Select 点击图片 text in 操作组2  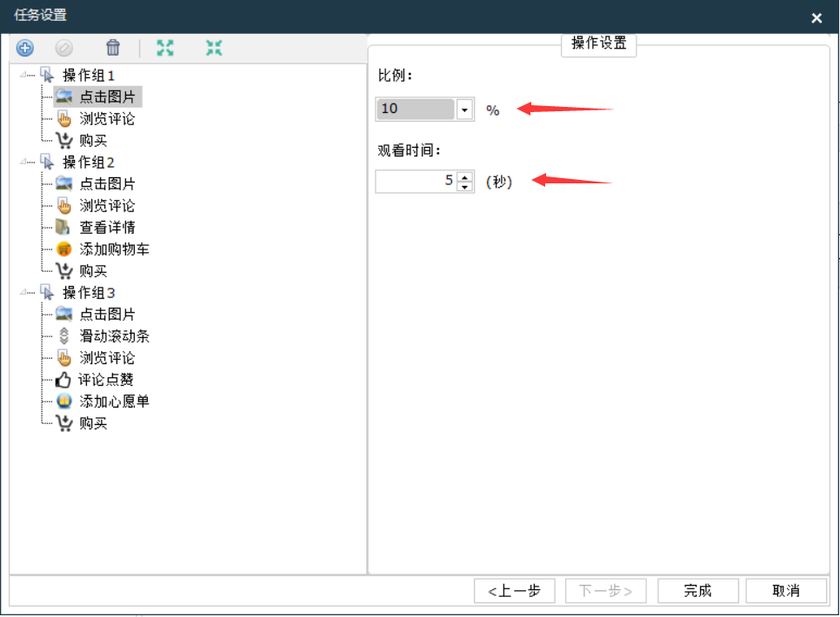pyautogui.click(x=107, y=183)
